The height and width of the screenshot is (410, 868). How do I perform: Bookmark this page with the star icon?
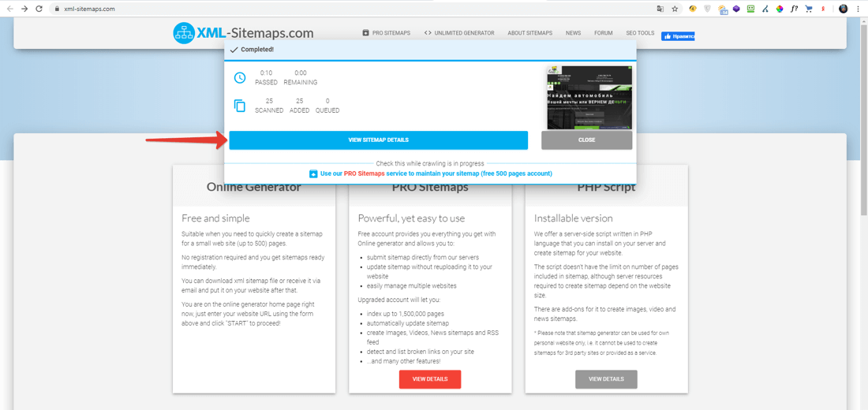tap(675, 9)
